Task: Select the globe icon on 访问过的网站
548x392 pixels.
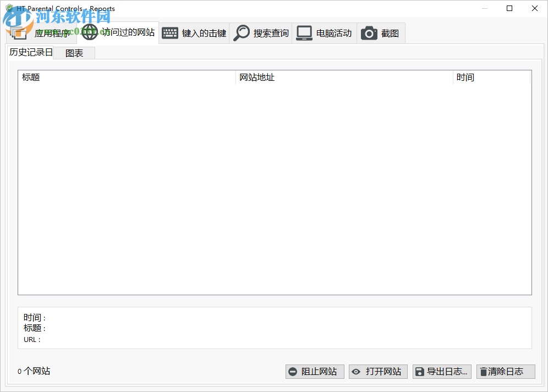Action: 90,32
